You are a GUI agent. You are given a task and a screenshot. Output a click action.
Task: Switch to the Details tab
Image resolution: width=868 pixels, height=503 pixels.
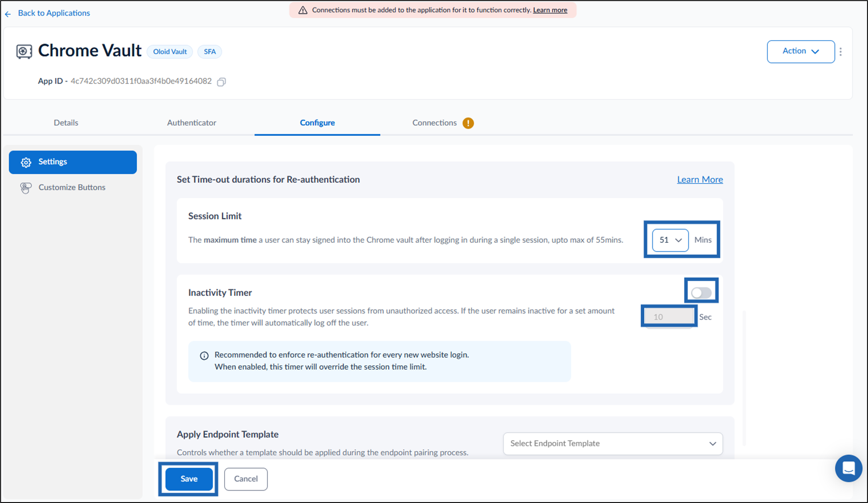[66, 123]
